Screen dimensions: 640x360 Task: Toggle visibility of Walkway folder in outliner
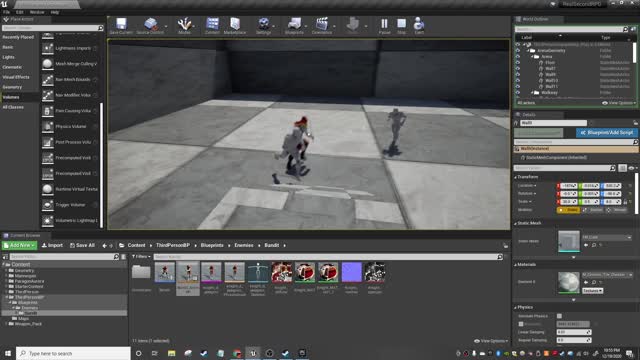coord(518,93)
